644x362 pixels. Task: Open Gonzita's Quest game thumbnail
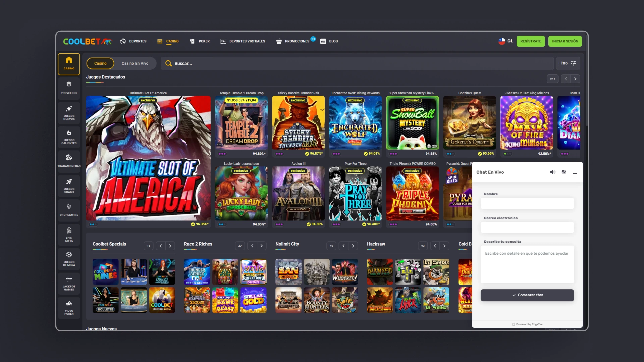click(470, 123)
